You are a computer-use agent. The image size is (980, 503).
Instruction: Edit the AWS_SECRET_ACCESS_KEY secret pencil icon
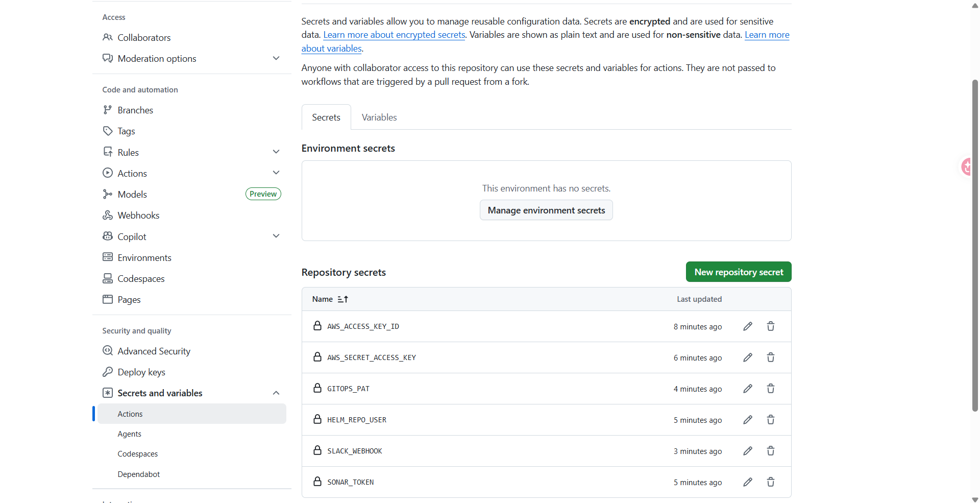point(748,357)
